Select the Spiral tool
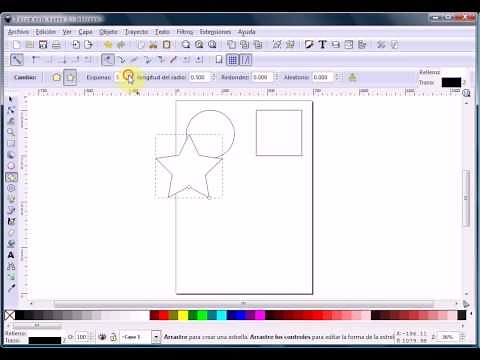 tap(11, 188)
